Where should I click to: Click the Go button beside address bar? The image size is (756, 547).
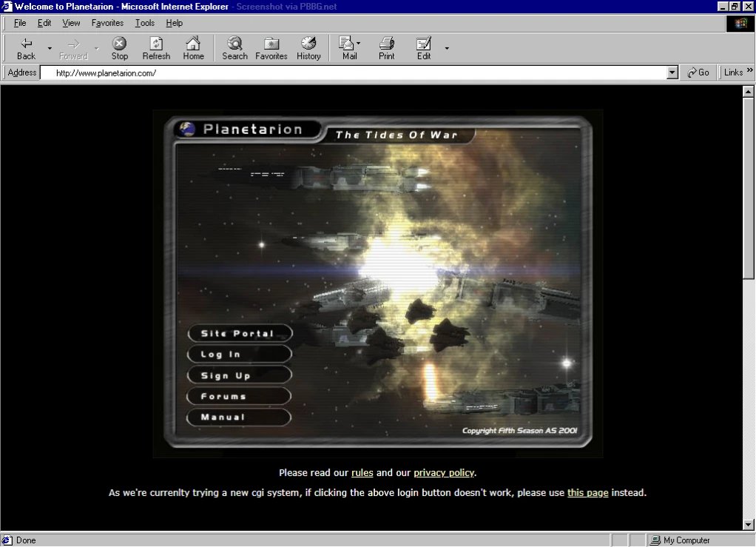click(698, 73)
